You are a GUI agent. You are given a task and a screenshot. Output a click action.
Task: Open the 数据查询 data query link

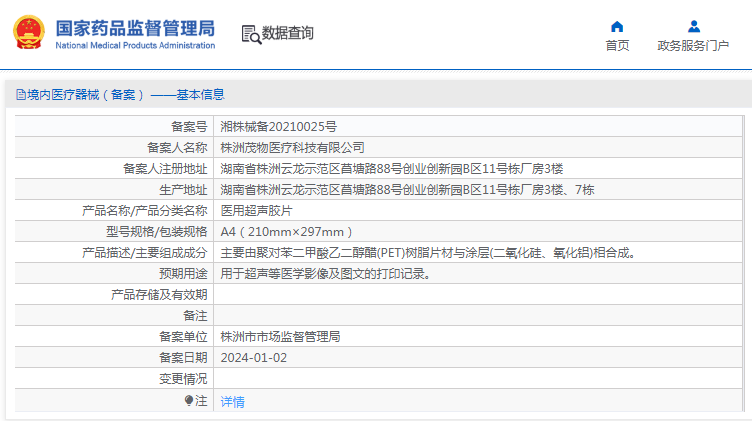(287, 33)
